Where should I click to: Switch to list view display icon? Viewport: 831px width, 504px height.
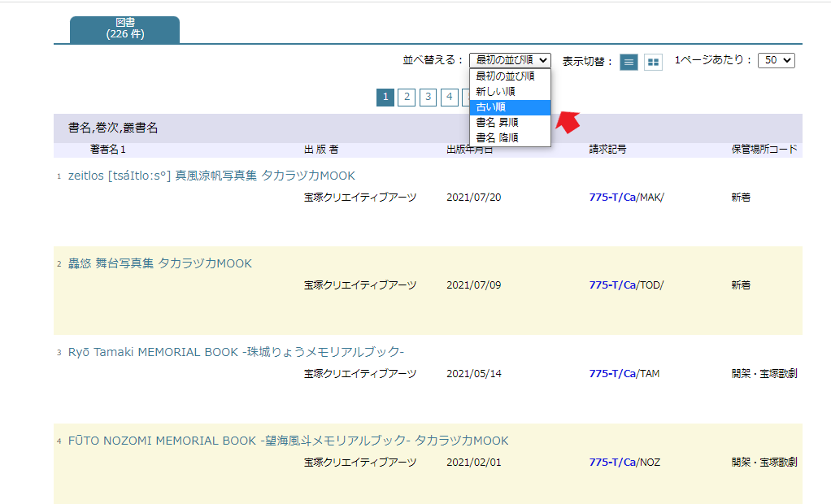[x=629, y=62]
